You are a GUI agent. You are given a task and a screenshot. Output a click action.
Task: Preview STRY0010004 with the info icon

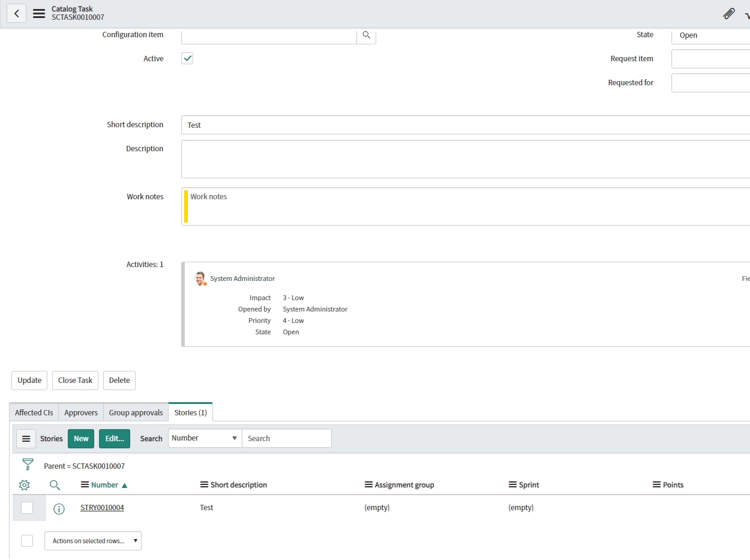59,509
